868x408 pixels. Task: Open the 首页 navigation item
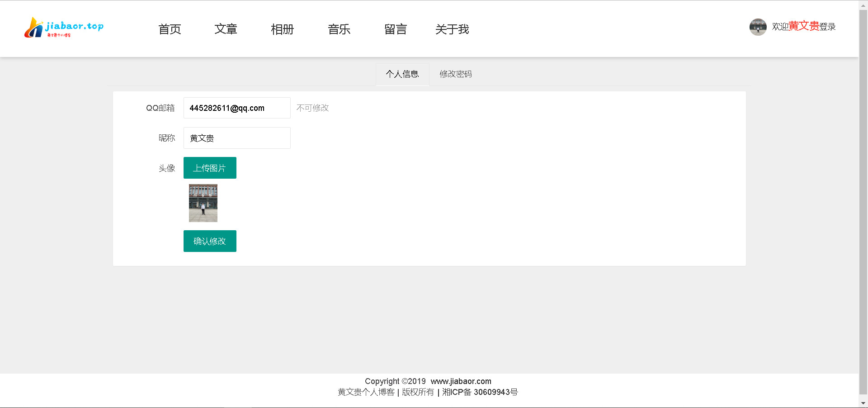click(170, 29)
